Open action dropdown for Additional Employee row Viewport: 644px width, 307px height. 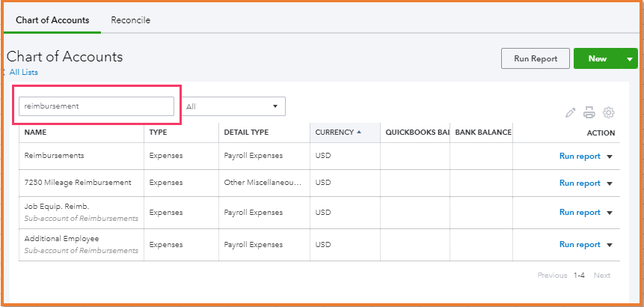(609, 245)
